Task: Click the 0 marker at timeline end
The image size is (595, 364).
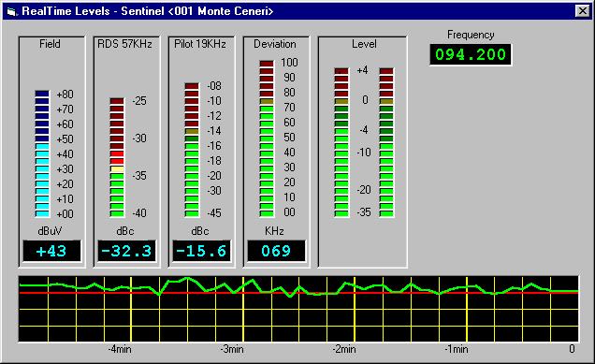Action: [572, 349]
